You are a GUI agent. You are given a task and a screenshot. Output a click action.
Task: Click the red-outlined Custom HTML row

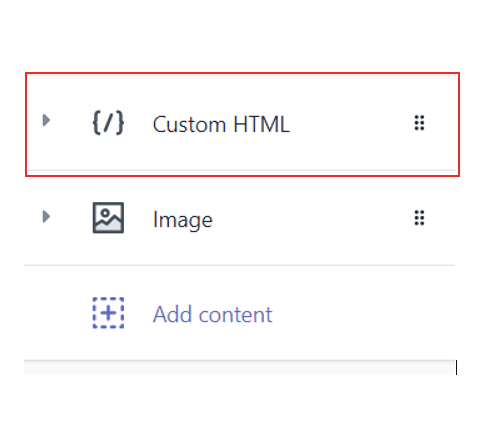coord(242,124)
